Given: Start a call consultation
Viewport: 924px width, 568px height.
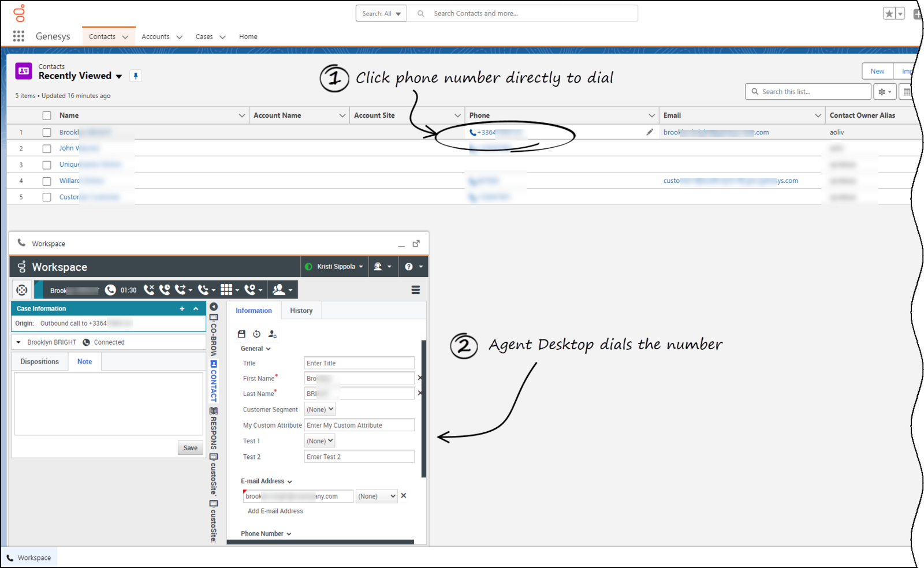Looking at the screenshot, I should [x=253, y=290].
